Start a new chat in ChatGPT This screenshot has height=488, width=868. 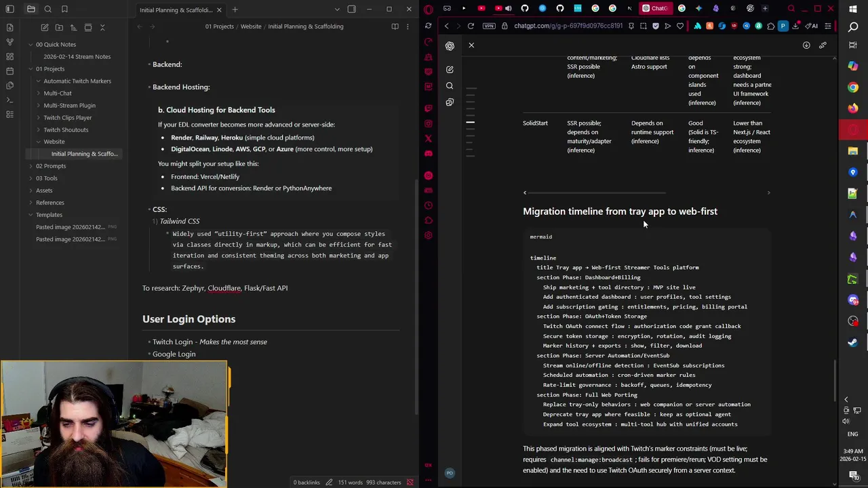450,69
